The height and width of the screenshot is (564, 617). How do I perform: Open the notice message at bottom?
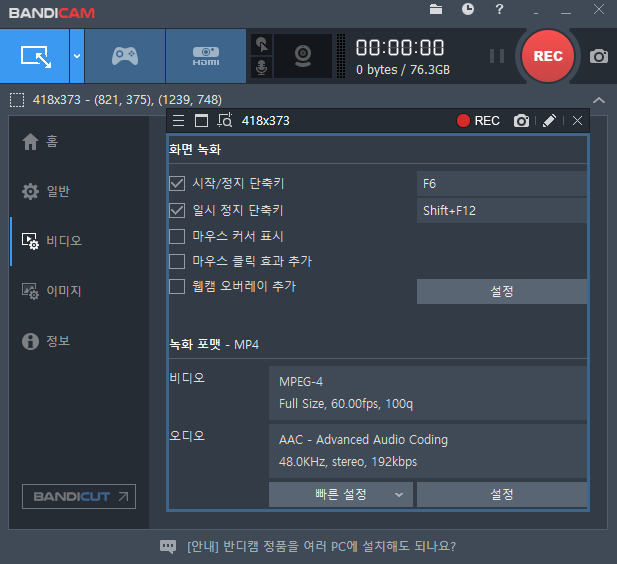(x=321, y=546)
